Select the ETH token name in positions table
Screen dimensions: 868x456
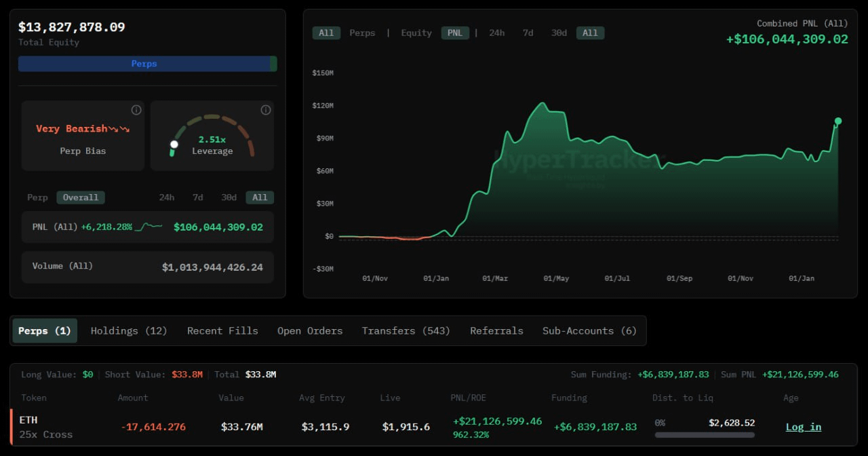coord(28,420)
